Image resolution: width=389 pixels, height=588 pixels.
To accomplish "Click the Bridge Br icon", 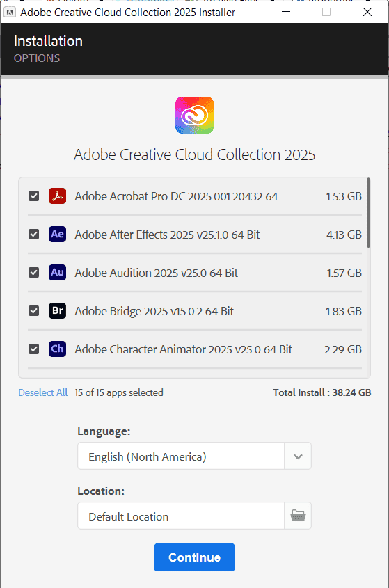I will click(x=57, y=311).
